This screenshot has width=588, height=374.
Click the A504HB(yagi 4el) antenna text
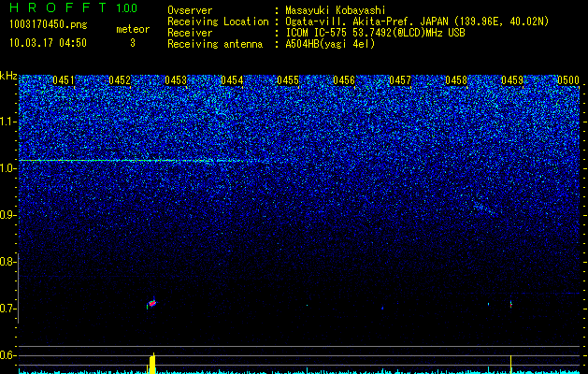point(330,44)
